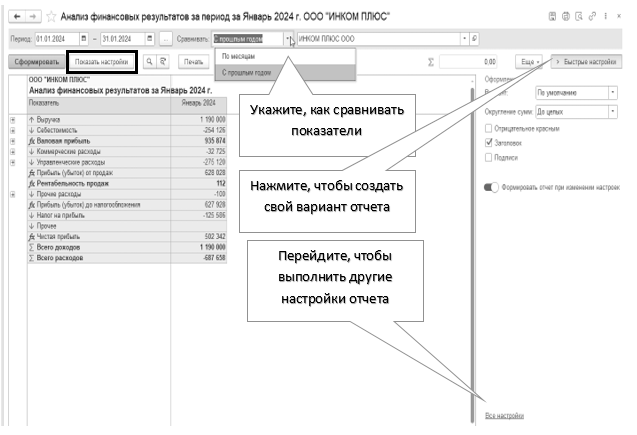Expand the Прочие расходы row group

tap(13, 194)
